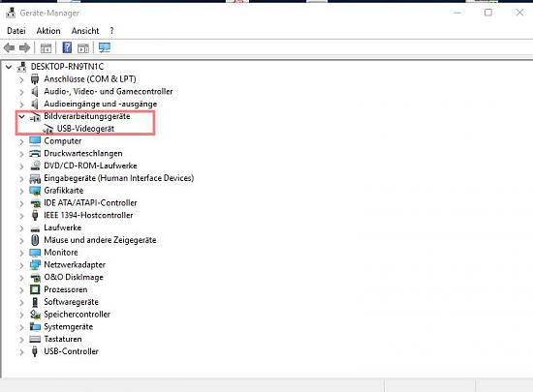Click the DESKTOP-RN9TN1C computer icon

coord(21,67)
